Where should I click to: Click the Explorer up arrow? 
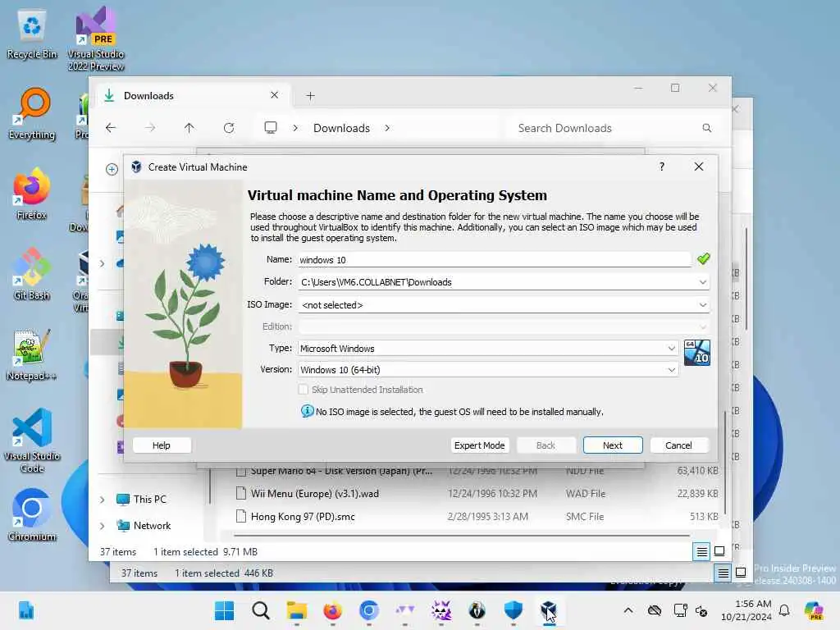click(189, 127)
